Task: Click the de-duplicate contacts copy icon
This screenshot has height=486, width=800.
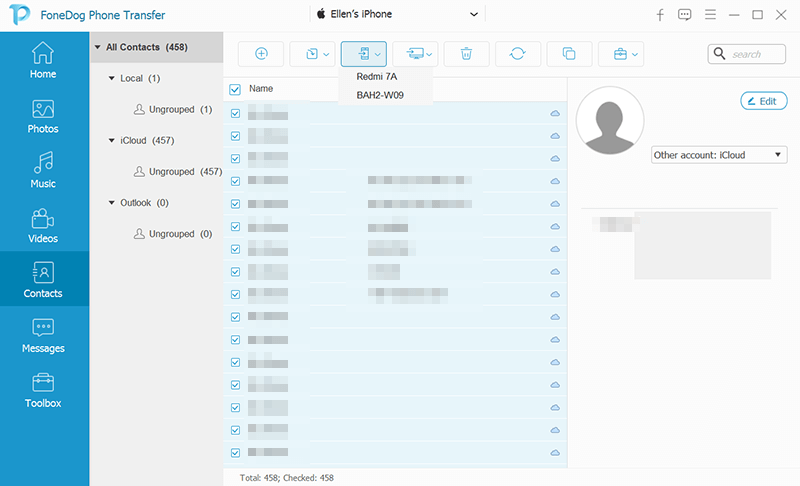Action: click(x=569, y=54)
